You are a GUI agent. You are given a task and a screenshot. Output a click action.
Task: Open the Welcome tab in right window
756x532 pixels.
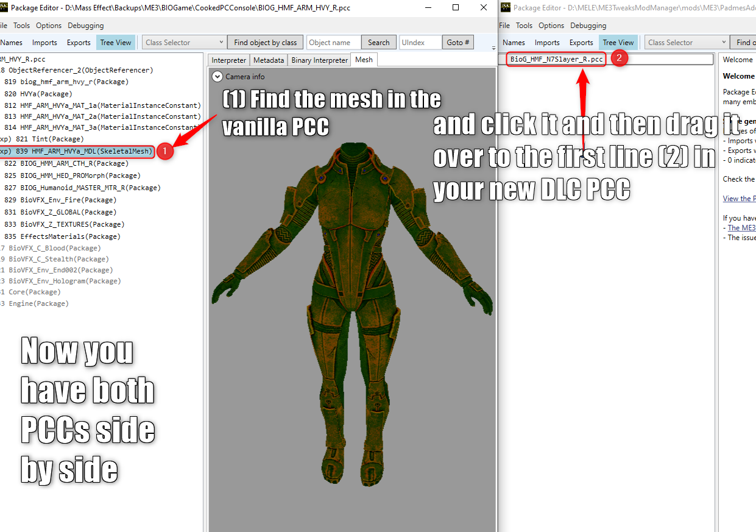coord(738,60)
